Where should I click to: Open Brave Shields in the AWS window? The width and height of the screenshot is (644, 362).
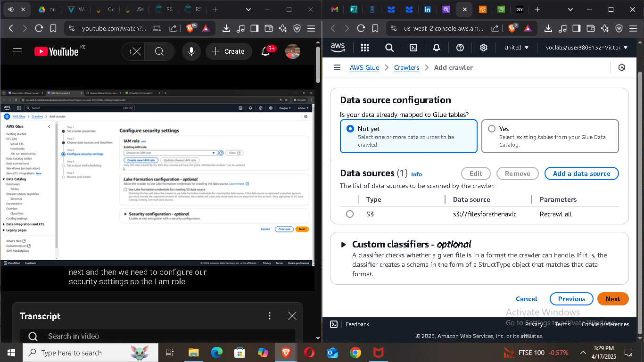[x=512, y=28]
